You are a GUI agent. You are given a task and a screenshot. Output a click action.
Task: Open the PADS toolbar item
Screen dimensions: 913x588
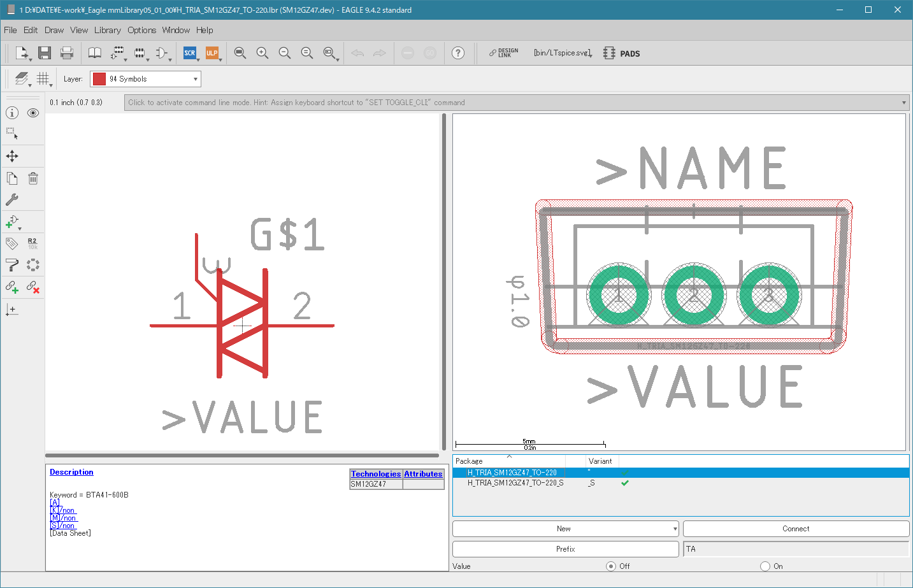tap(622, 54)
